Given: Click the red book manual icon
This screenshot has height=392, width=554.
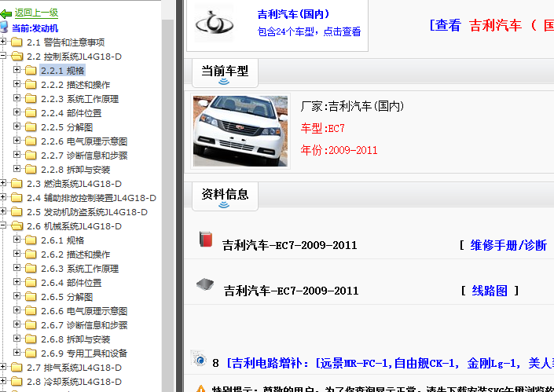Looking at the screenshot, I should 206,239.
